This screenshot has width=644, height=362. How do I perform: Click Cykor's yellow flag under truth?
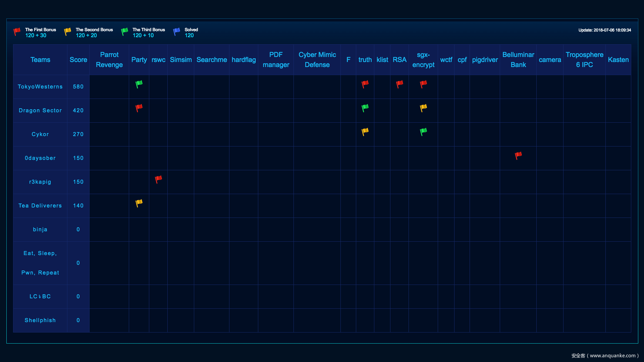pyautogui.click(x=365, y=132)
